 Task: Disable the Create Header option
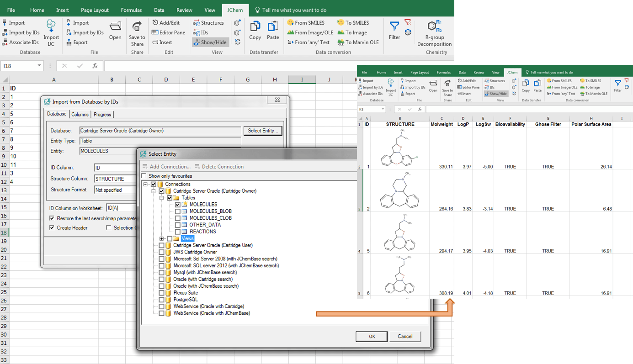[52, 227]
